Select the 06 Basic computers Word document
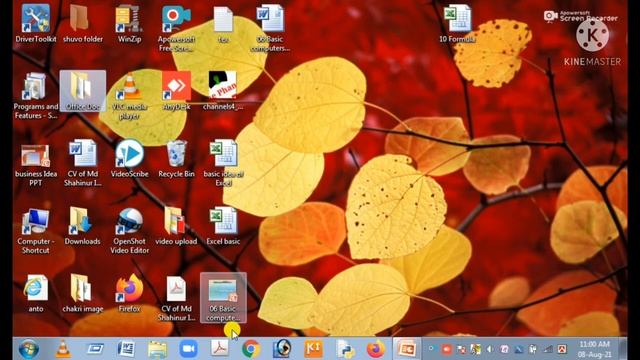 270,29
